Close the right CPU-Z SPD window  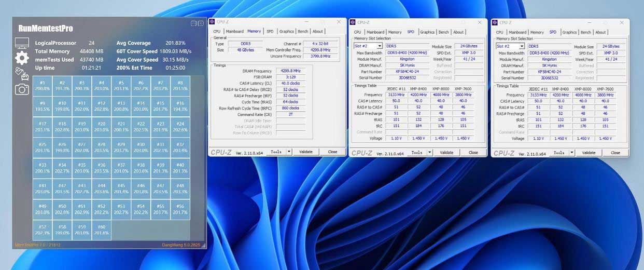click(622, 22)
